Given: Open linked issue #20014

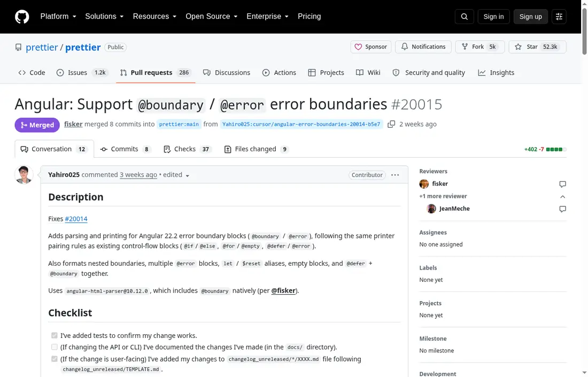Looking at the screenshot, I should [x=76, y=219].
